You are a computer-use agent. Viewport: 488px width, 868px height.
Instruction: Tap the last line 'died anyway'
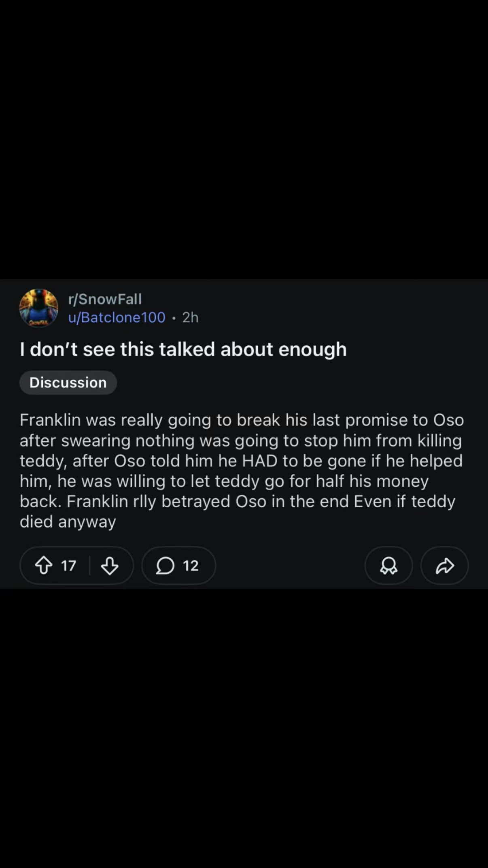pos(68,522)
